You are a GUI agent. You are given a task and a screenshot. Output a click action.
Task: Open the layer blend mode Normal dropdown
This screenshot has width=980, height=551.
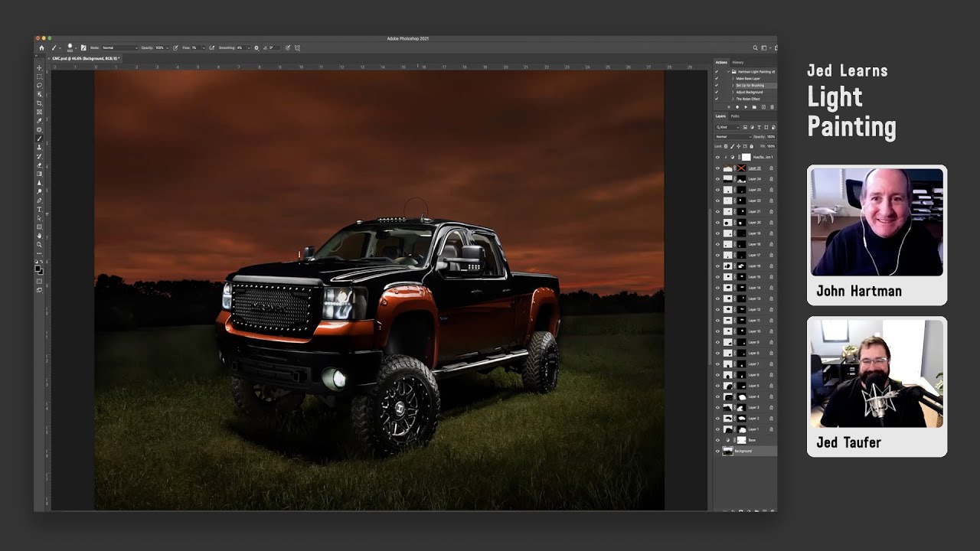coord(733,136)
